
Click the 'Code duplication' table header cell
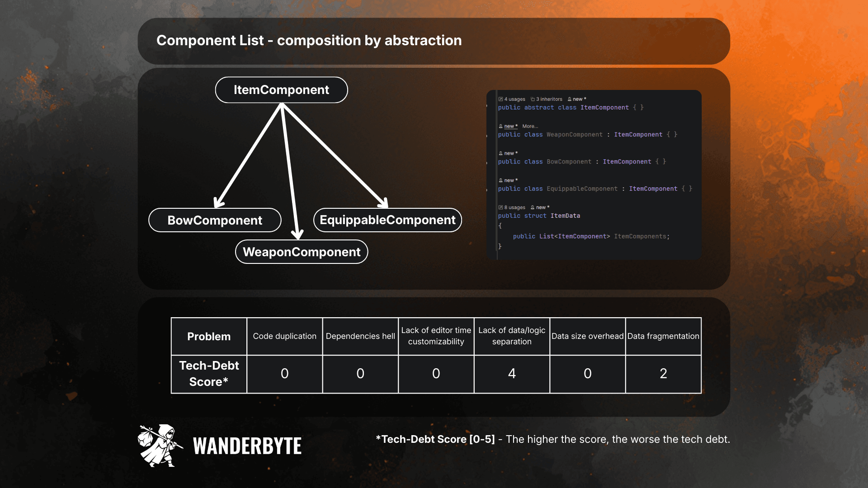(284, 336)
